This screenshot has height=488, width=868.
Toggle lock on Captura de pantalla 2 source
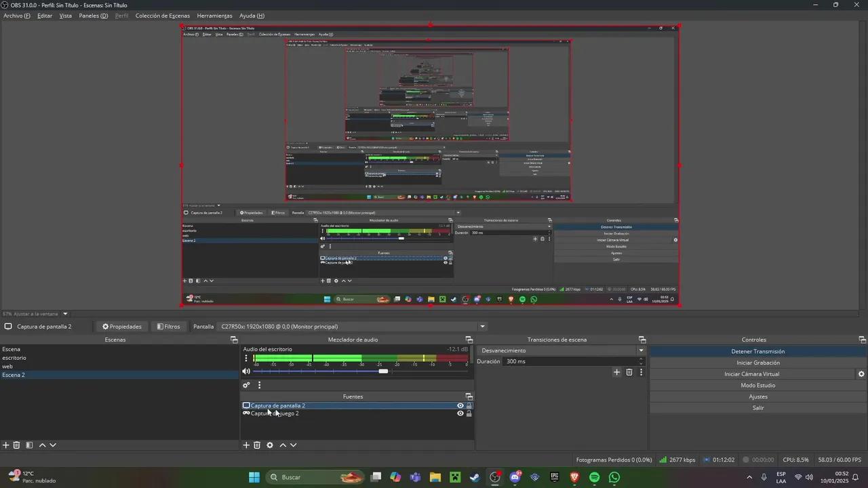tap(469, 406)
